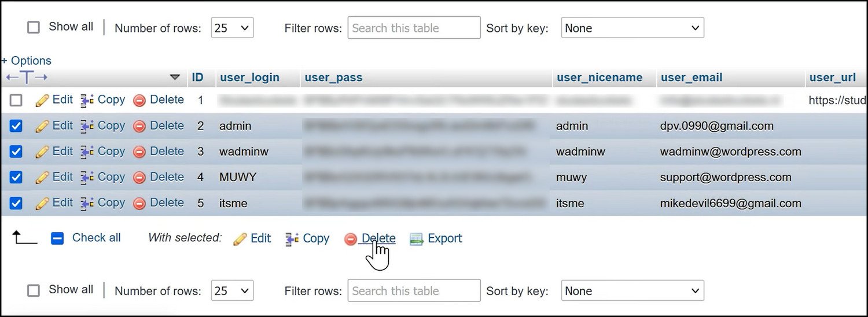Check the checkbox for the row with ID 1

[16, 100]
